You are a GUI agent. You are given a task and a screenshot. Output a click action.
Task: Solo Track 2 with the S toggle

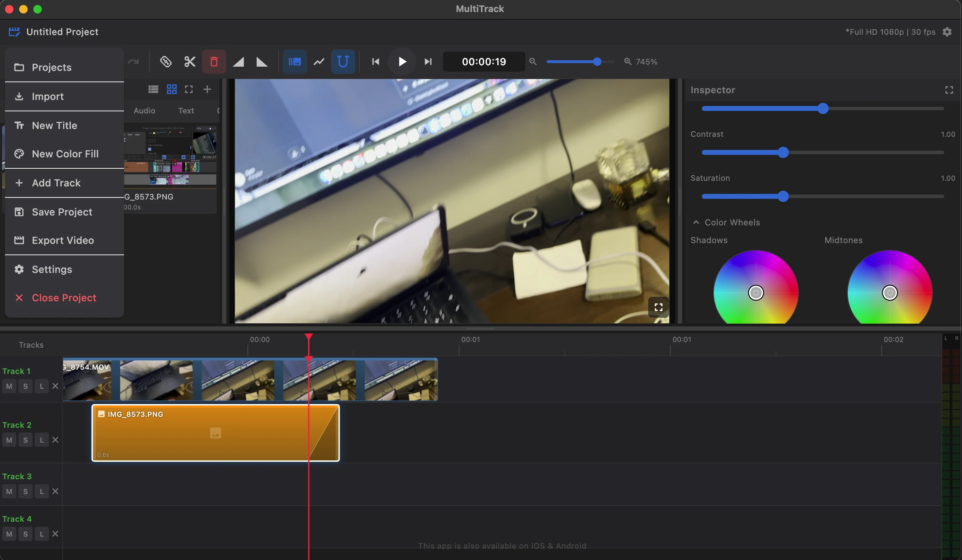(25, 440)
